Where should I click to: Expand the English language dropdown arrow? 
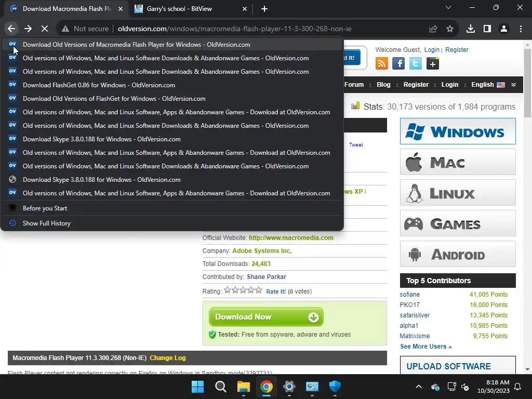[x=513, y=85]
